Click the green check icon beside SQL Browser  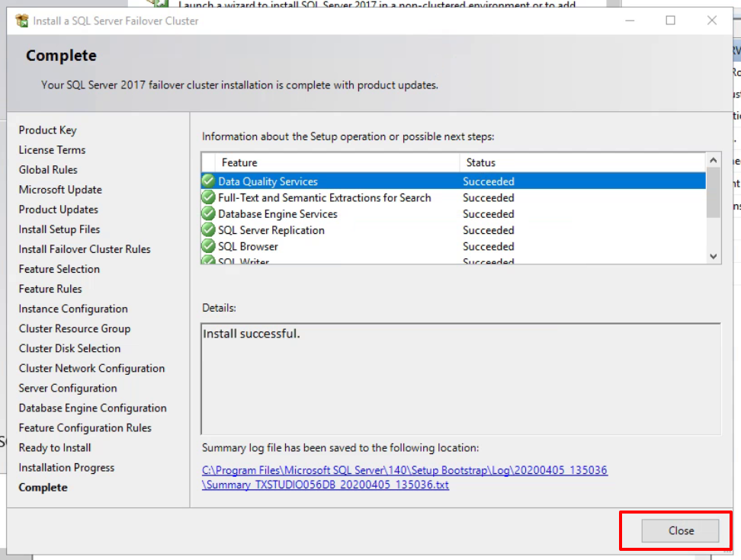click(x=208, y=246)
